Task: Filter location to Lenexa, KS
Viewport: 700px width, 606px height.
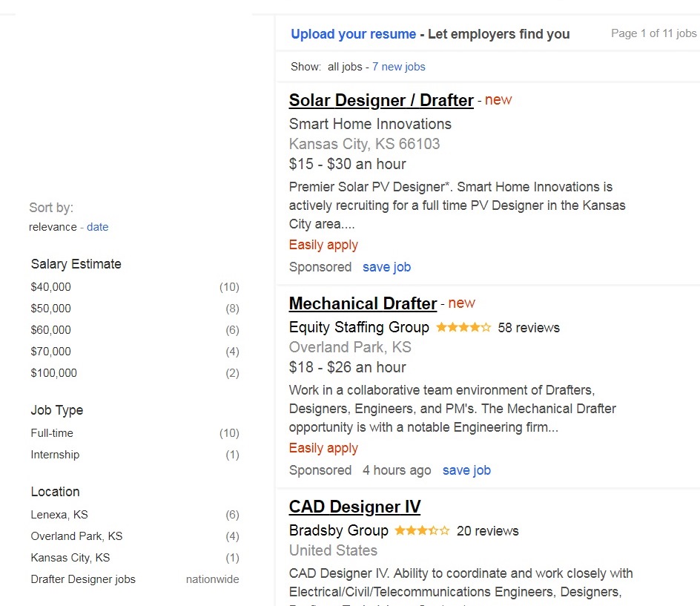Action: [x=59, y=515]
